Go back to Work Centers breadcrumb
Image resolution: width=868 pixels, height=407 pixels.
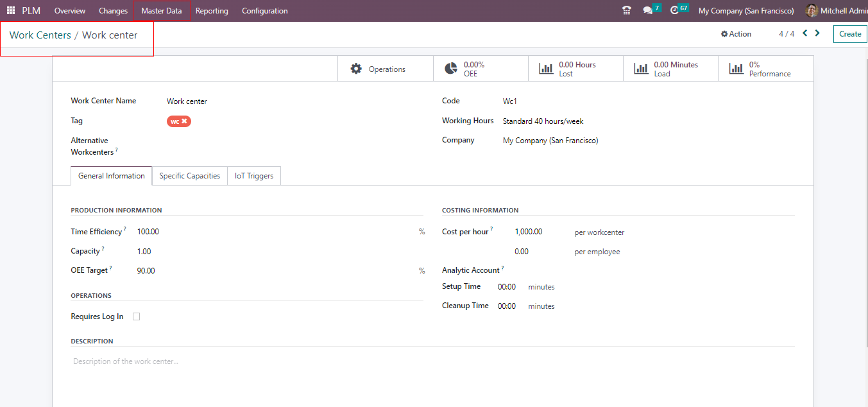click(40, 35)
